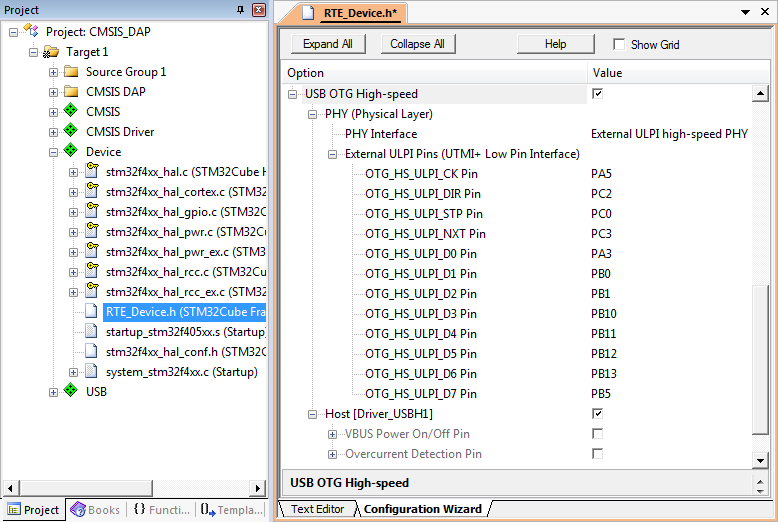Close the RTE_Device.h editor tab

765,11
